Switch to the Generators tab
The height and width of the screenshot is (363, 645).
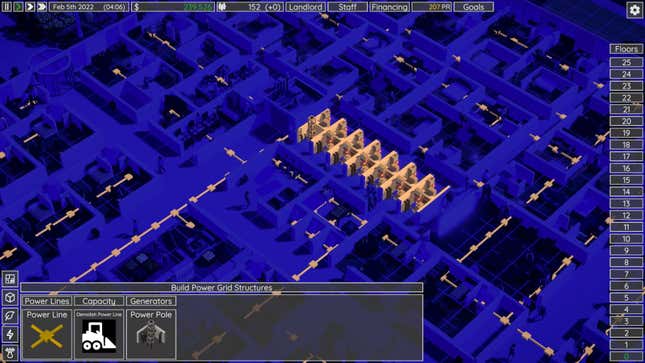(x=151, y=301)
